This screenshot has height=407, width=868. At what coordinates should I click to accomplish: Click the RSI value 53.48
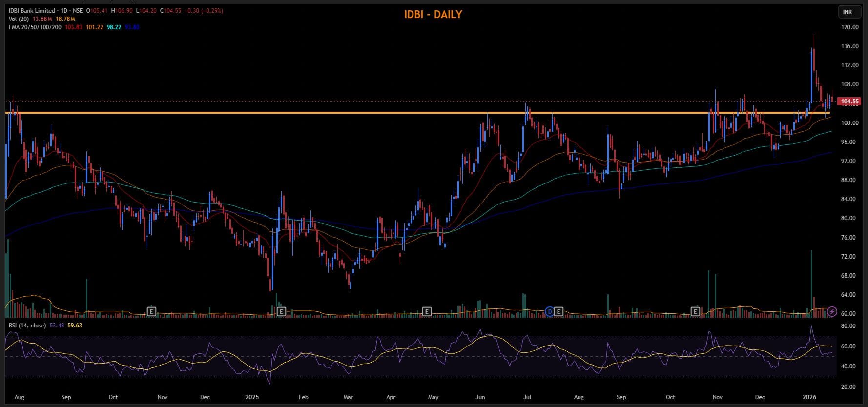57,326
